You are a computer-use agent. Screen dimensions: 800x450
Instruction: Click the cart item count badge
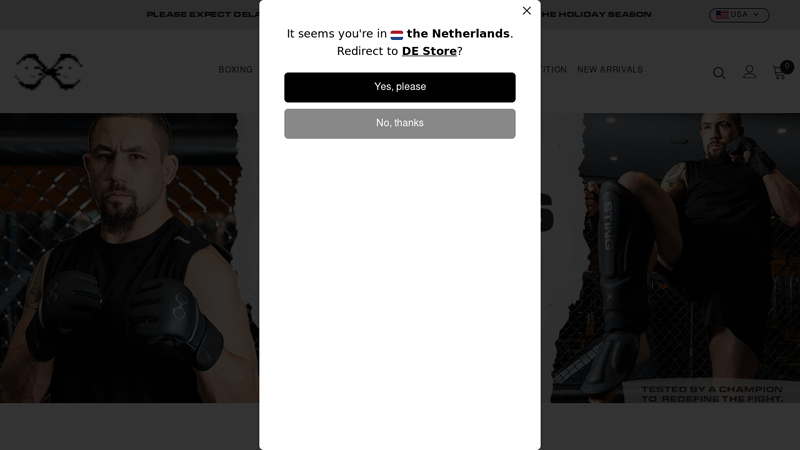click(787, 66)
